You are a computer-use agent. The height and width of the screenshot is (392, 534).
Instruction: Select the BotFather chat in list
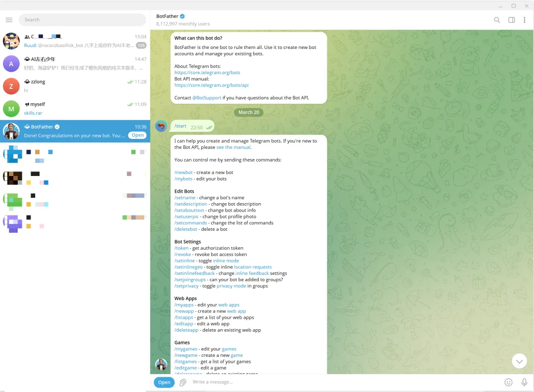(x=75, y=131)
